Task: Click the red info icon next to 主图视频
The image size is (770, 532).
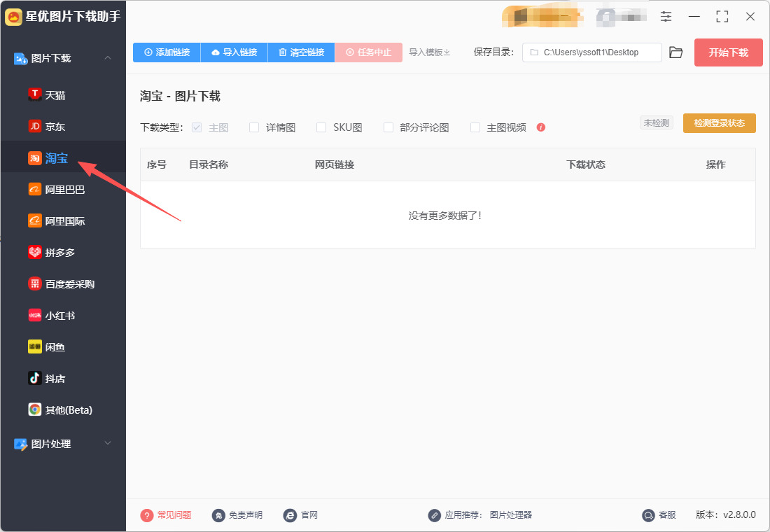Action: tap(540, 127)
